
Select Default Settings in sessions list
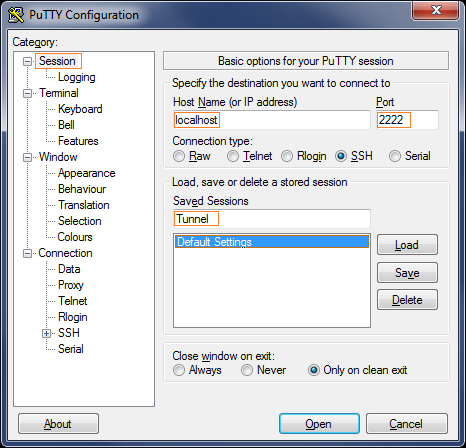tap(272, 242)
